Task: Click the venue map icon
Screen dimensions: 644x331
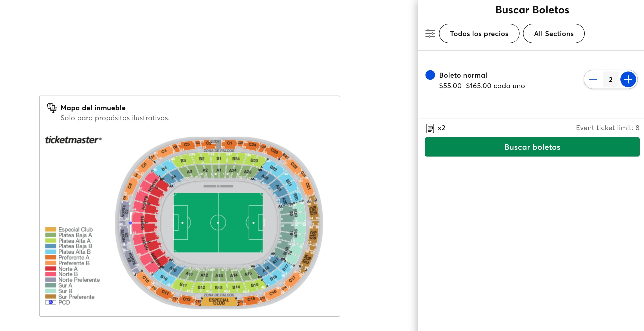Action: coord(52,108)
